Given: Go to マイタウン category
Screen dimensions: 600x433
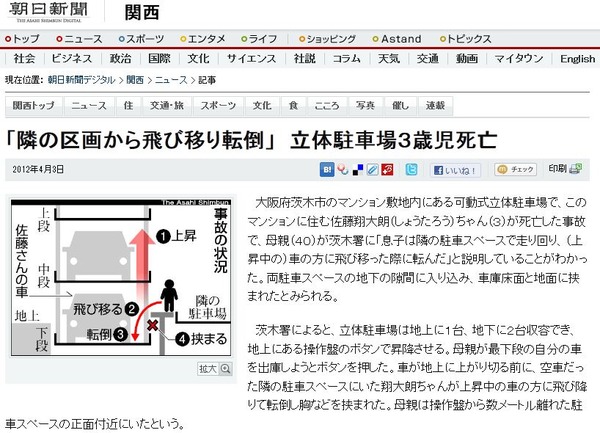Looking at the screenshot, I should point(519,59).
